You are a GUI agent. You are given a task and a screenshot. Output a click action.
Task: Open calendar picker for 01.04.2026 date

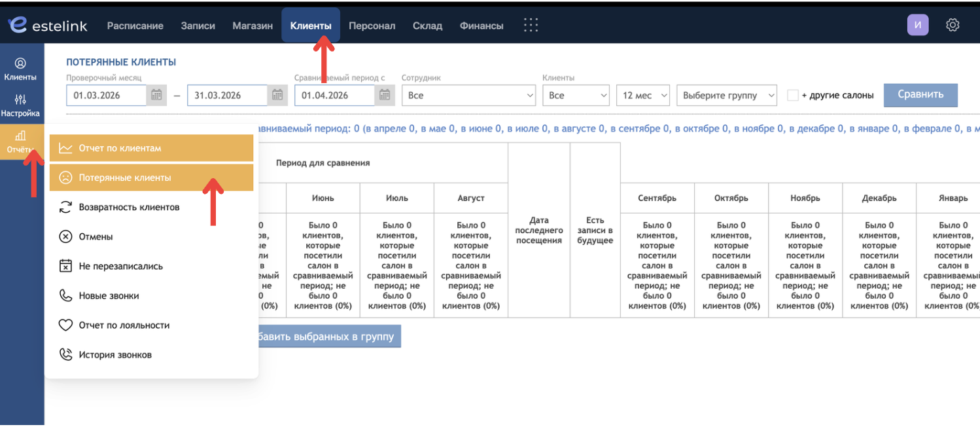(x=385, y=95)
